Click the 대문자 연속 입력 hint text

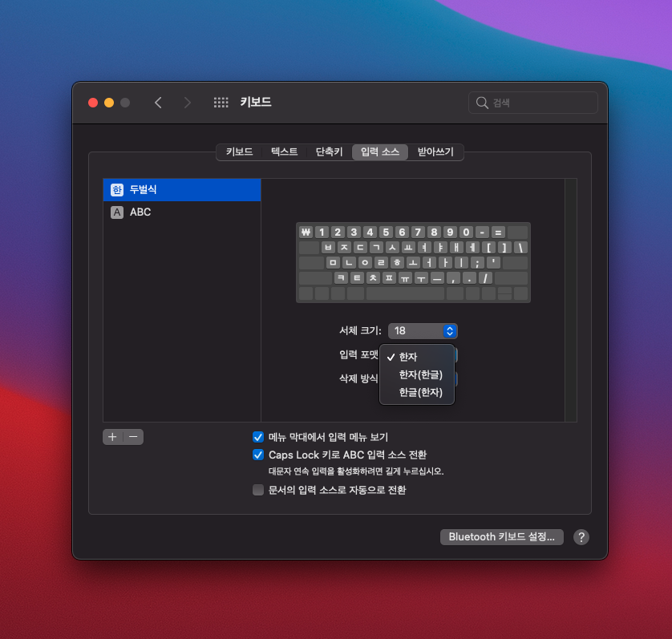tap(356, 471)
